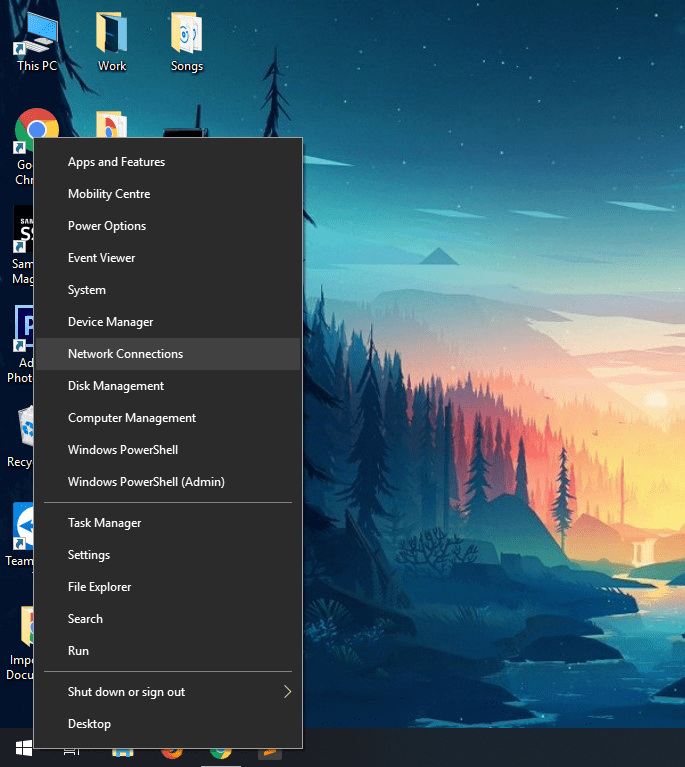The width and height of the screenshot is (685, 767).
Task: Select the Work folder on desktop
Action: (112, 43)
